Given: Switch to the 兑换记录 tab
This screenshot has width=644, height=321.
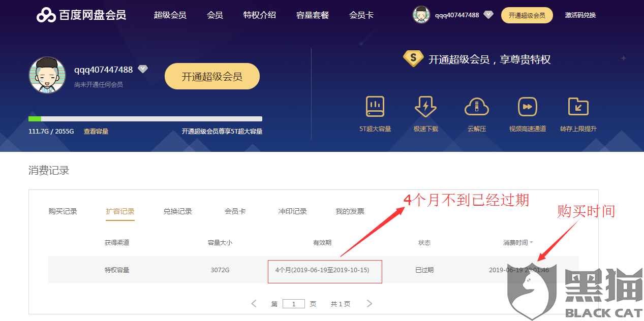Looking at the screenshot, I should 178,211.
